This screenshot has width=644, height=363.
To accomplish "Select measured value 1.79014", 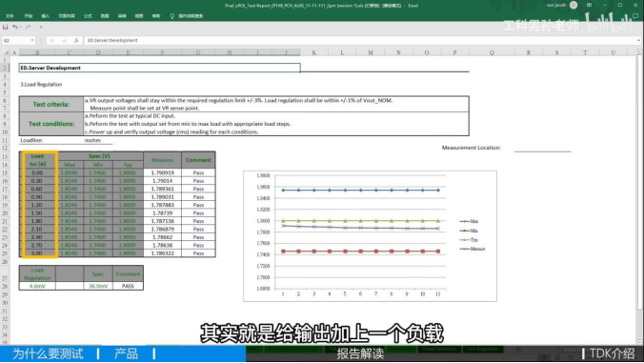I will (162, 181).
